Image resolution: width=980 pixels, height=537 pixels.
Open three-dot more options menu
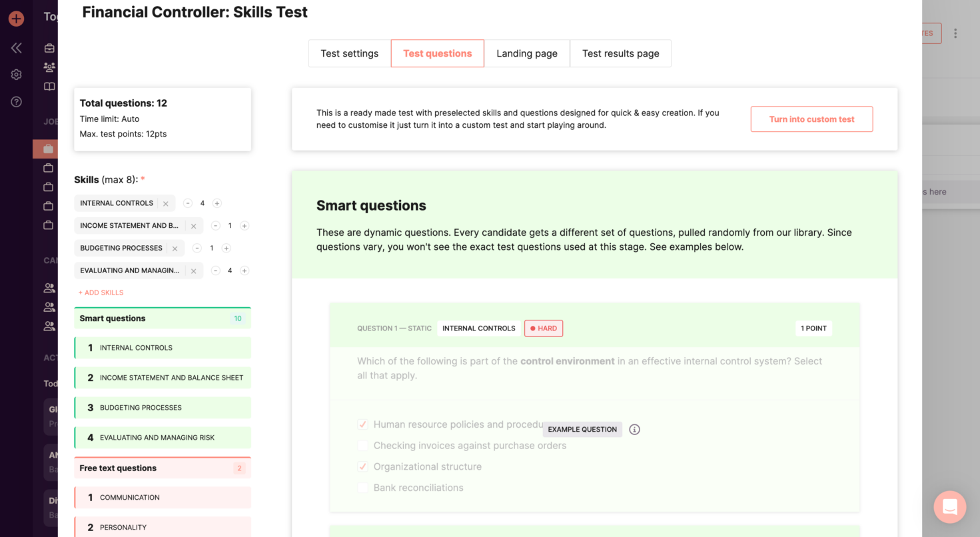click(x=955, y=33)
